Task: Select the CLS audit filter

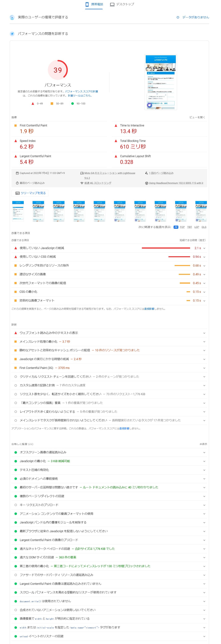Action: pos(204,227)
